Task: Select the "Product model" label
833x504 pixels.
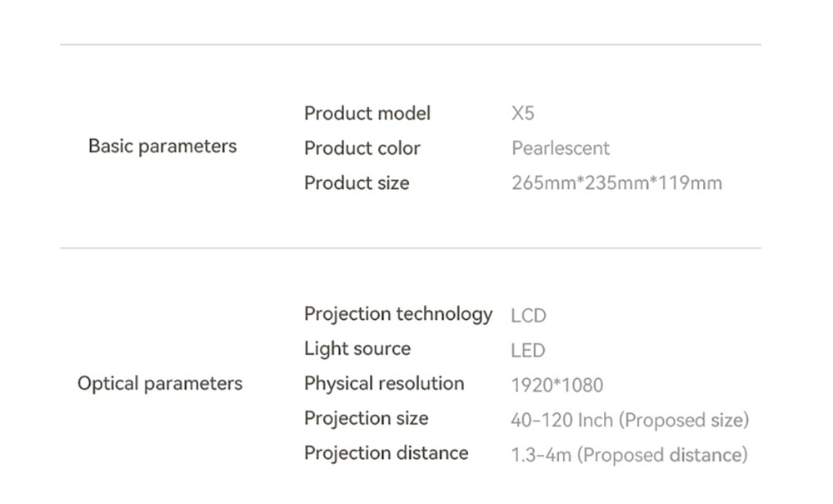Action: [x=367, y=113]
